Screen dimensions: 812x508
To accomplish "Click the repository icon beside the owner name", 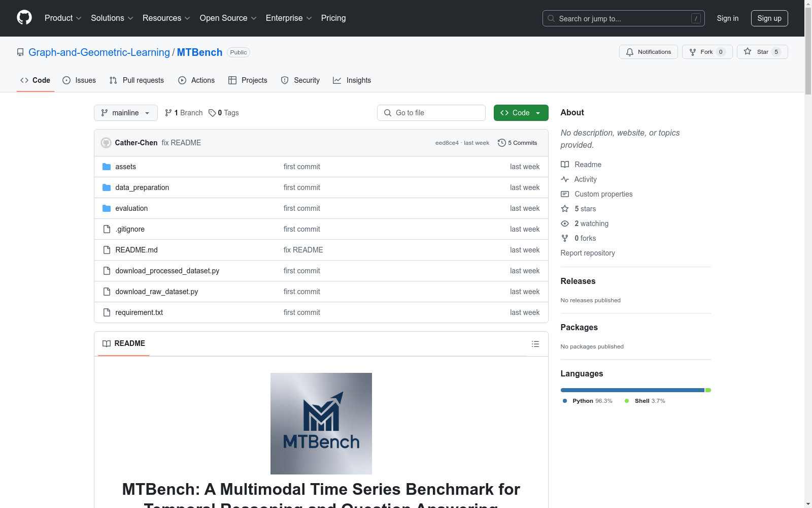I will 20,52.
